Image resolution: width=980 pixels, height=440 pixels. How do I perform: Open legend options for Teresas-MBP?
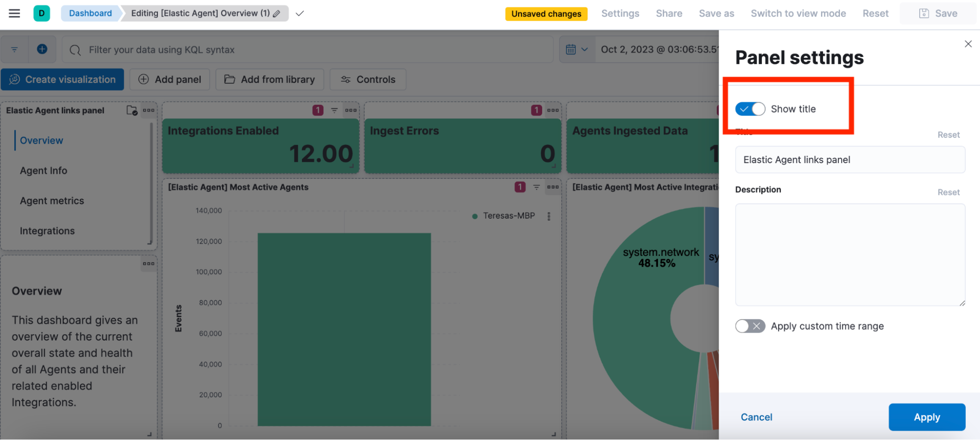pyautogui.click(x=549, y=216)
